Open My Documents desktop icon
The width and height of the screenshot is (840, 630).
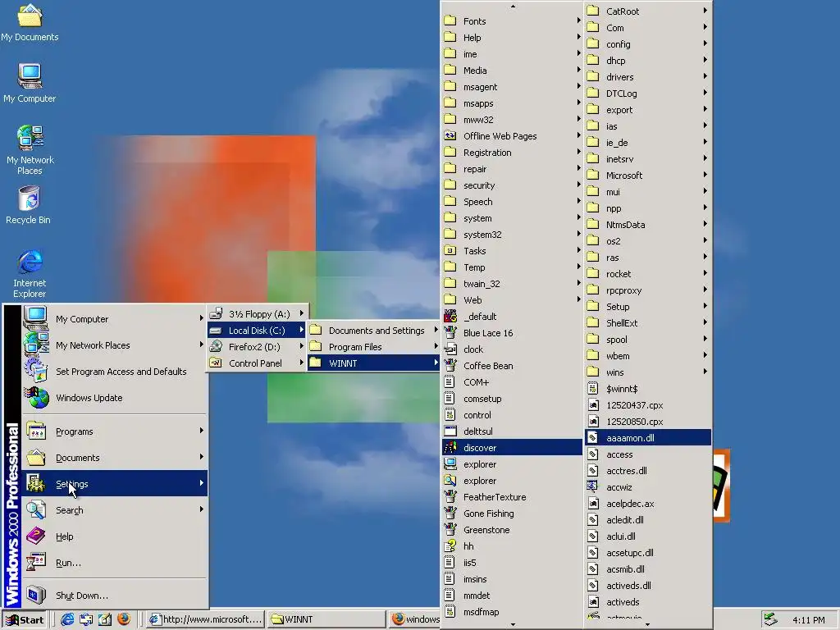click(x=30, y=21)
